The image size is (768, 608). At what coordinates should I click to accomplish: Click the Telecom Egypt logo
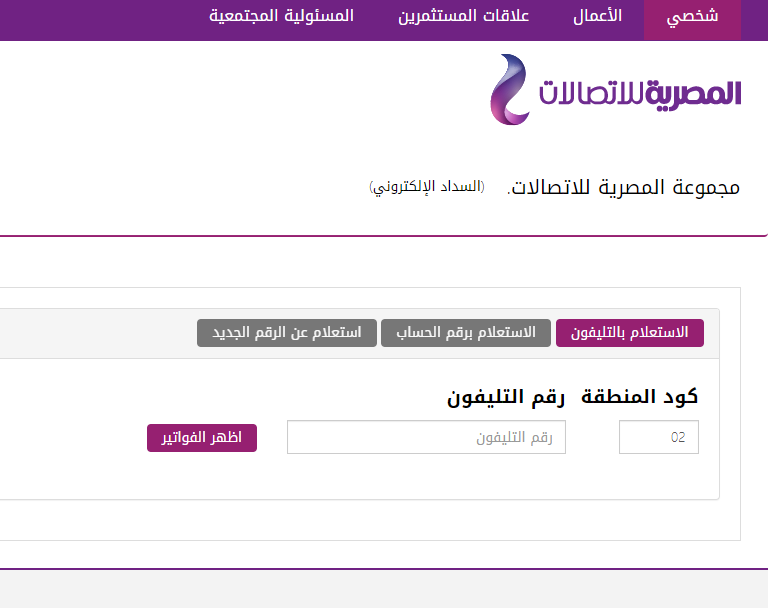615,90
